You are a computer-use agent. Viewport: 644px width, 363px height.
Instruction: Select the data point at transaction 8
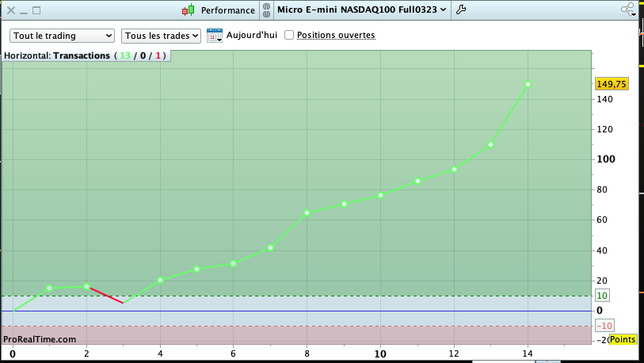tap(307, 213)
